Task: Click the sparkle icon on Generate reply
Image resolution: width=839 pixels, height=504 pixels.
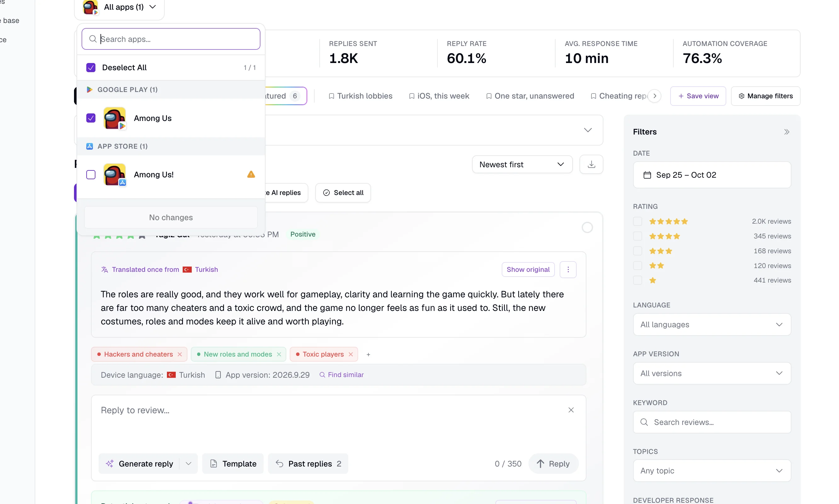Action: click(x=109, y=464)
